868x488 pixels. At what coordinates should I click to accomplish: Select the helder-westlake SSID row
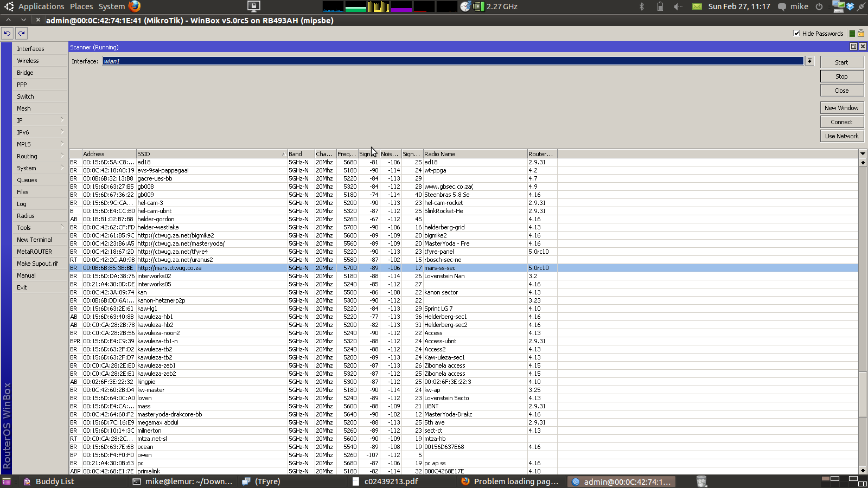point(464,227)
